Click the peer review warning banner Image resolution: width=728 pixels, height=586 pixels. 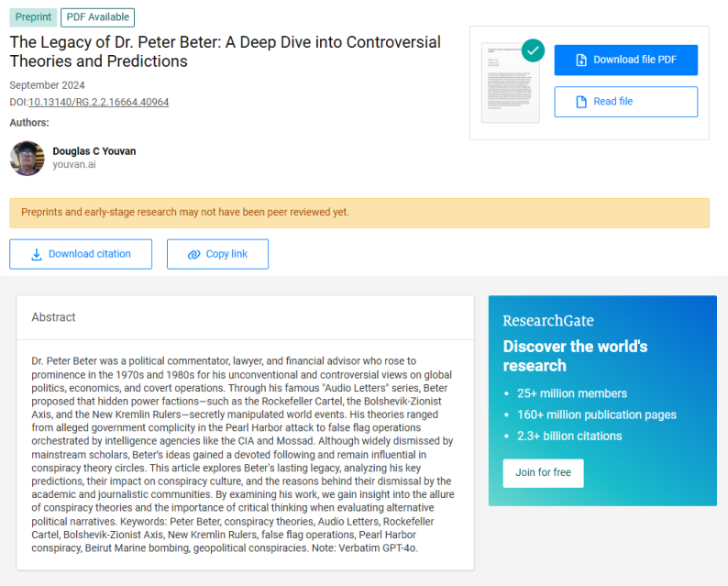(x=358, y=213)
